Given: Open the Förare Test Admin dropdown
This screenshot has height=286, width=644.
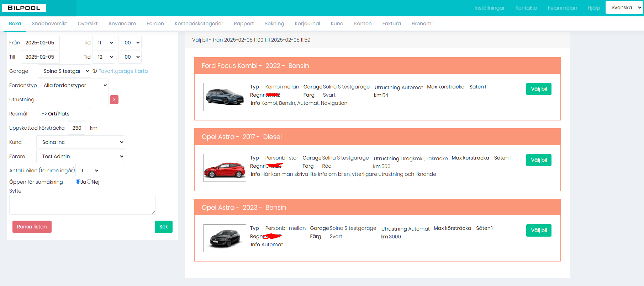Looking at the screenshot, I should pyautogui.click(x=81, y=156).
